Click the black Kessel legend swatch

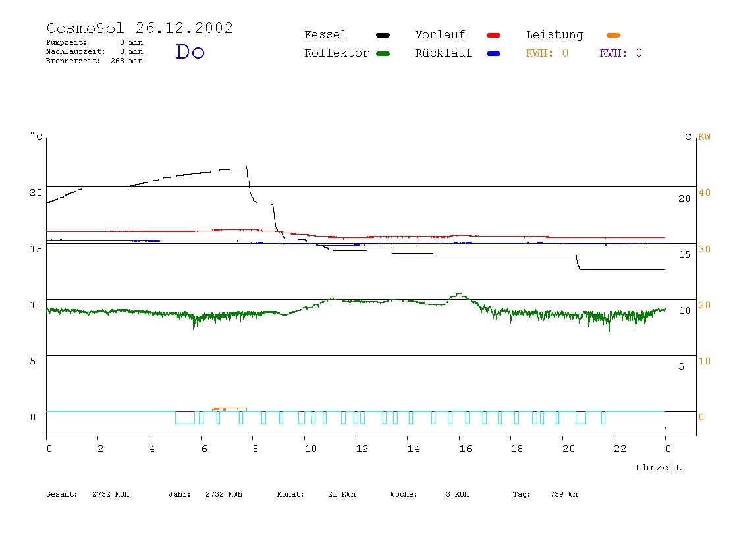point(383,35)
